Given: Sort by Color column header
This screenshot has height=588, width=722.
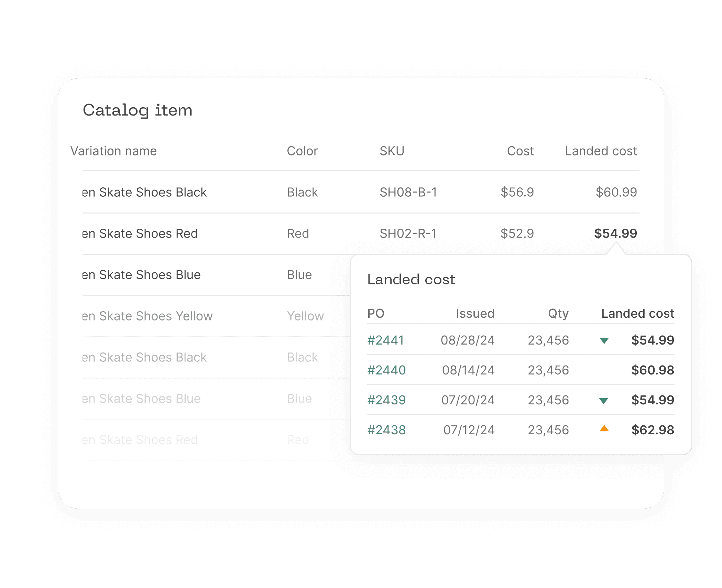Looking at the screenshot, I should pos(302,151).
